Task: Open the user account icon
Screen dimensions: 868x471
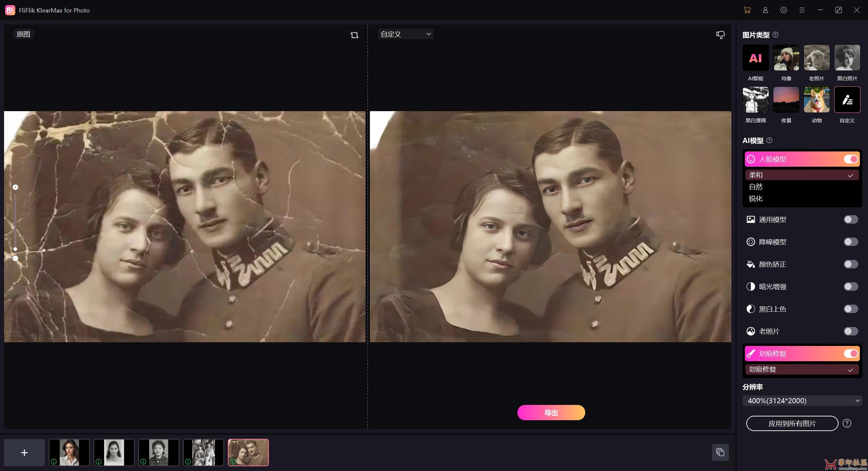Action: 765,10
